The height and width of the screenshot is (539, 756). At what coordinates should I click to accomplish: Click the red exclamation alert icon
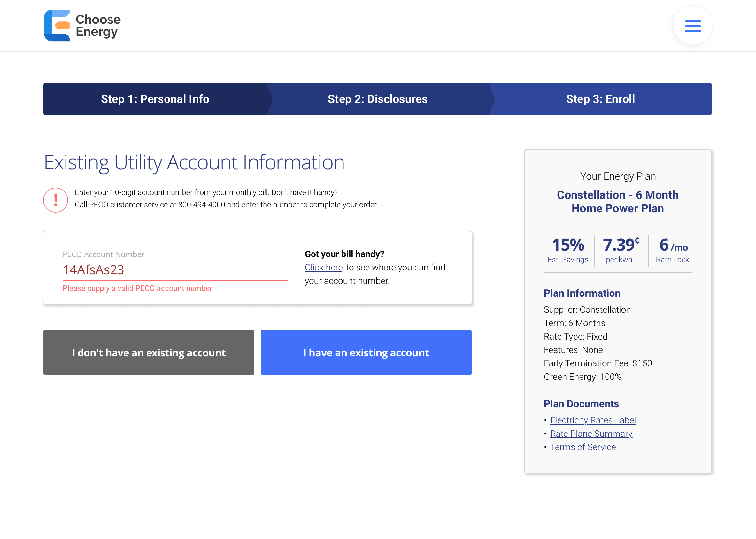[x=56, y=200]
